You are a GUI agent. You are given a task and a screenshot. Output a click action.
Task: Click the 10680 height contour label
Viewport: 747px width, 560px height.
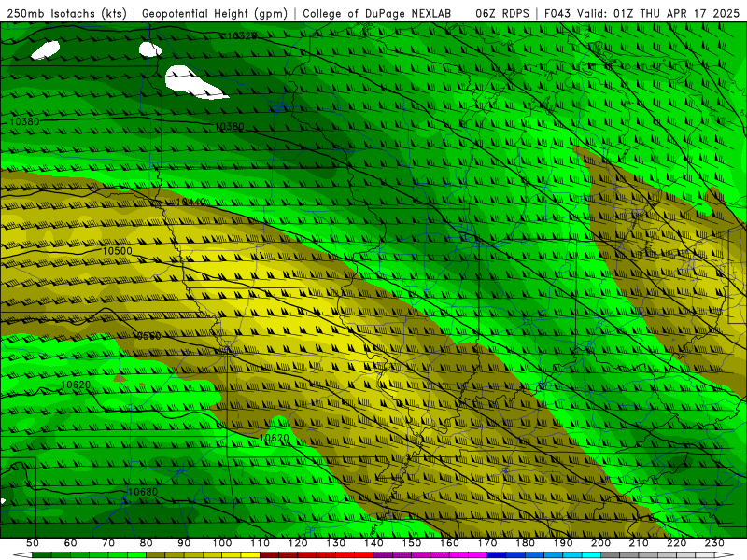(x=143, y=492)
